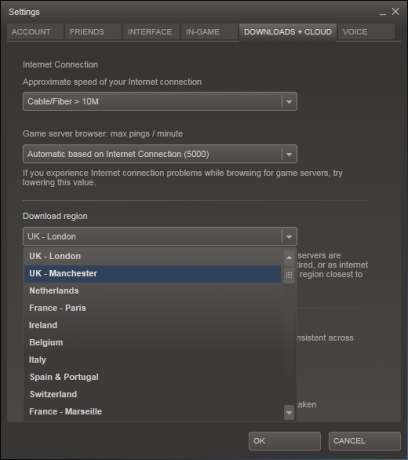The image size is (408, 460).
Task: Switch to the In-Game tab
Action: point(209,32)
